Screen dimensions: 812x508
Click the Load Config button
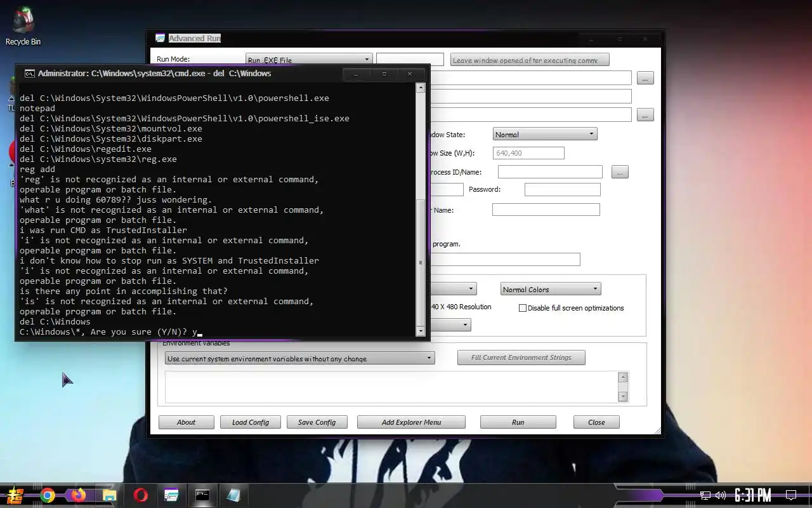[251, 422]
